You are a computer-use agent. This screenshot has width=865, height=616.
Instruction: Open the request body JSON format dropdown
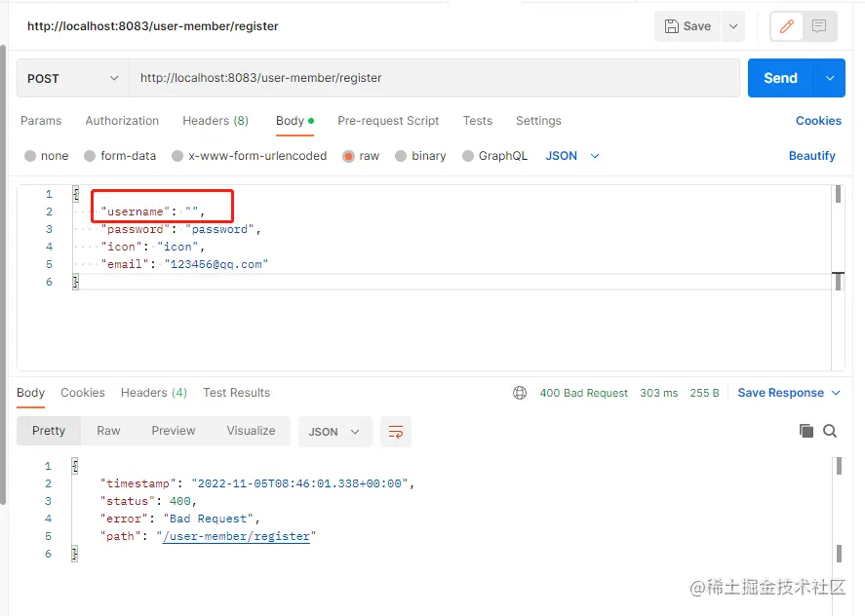tap(572, 156)
